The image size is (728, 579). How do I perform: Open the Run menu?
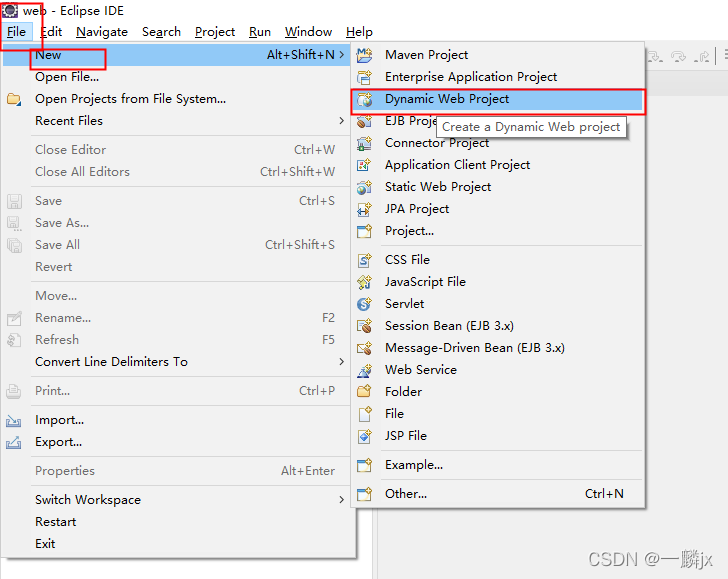[x=260, y=32]
